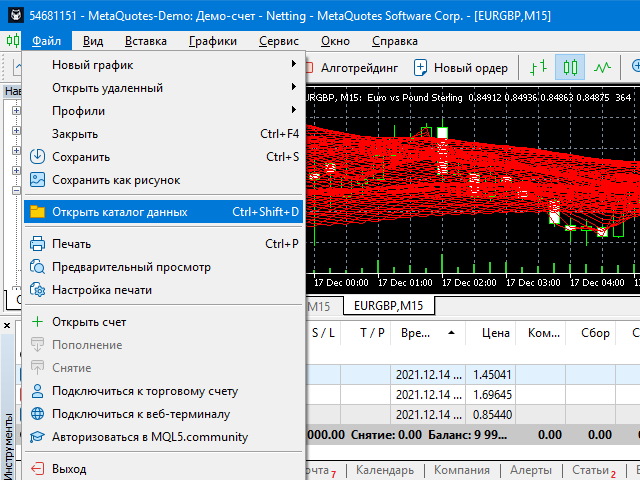Click the graduation cap icon for MQL5.community

[x=37, y=437]
